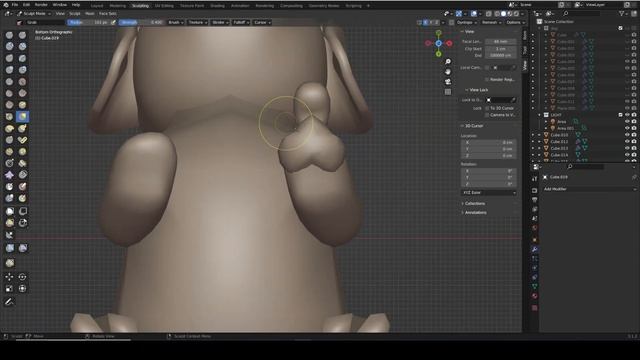This screenshot has height=360, width=640.
Task: Open the Tool sidebar tab
Action: pos(525,50)
